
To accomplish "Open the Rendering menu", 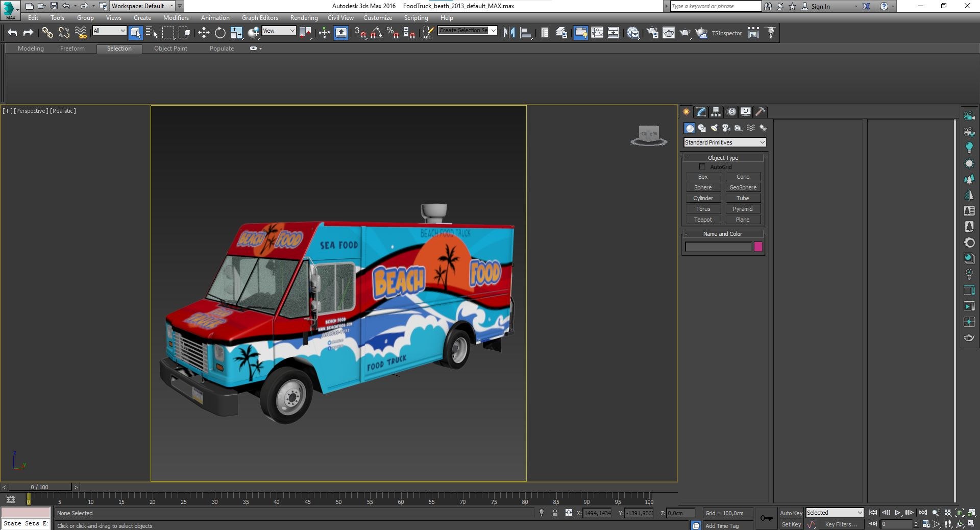I will click(x=304, y=18).
